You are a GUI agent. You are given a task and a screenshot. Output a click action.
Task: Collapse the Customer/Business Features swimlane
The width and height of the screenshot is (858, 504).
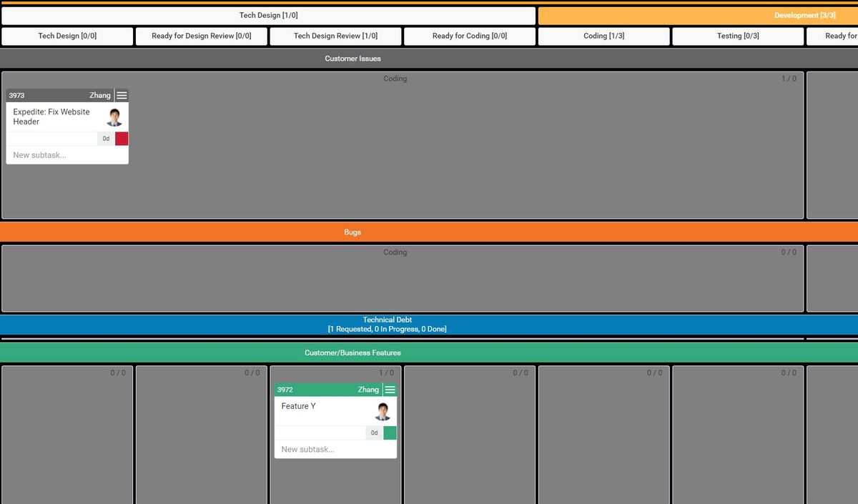352,352
